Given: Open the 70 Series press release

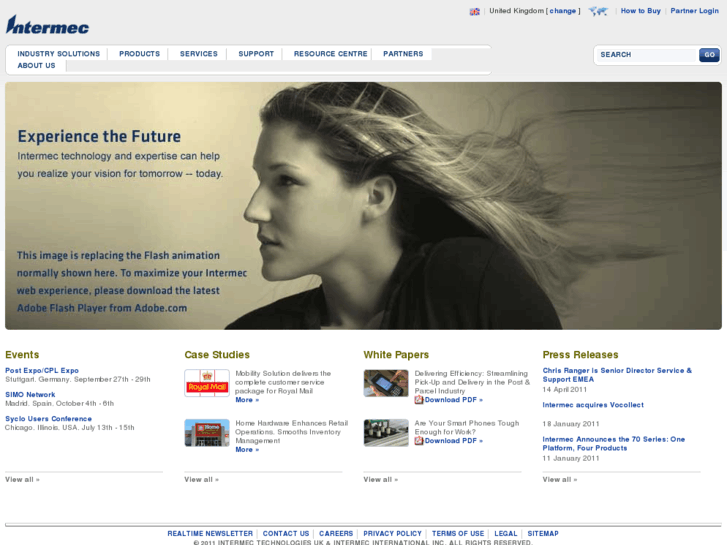Looking at the screenshot, I should 613,443.
